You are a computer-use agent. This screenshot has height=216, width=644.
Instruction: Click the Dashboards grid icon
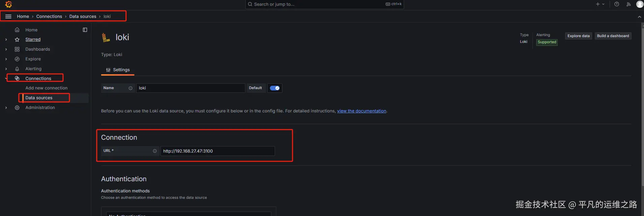[17, 49]
